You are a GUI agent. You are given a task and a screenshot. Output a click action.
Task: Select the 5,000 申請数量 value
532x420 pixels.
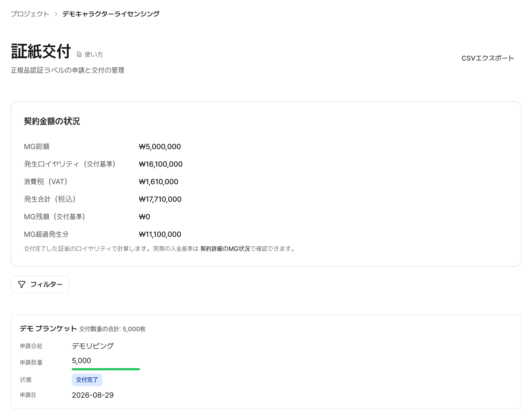tap(81, 360)
